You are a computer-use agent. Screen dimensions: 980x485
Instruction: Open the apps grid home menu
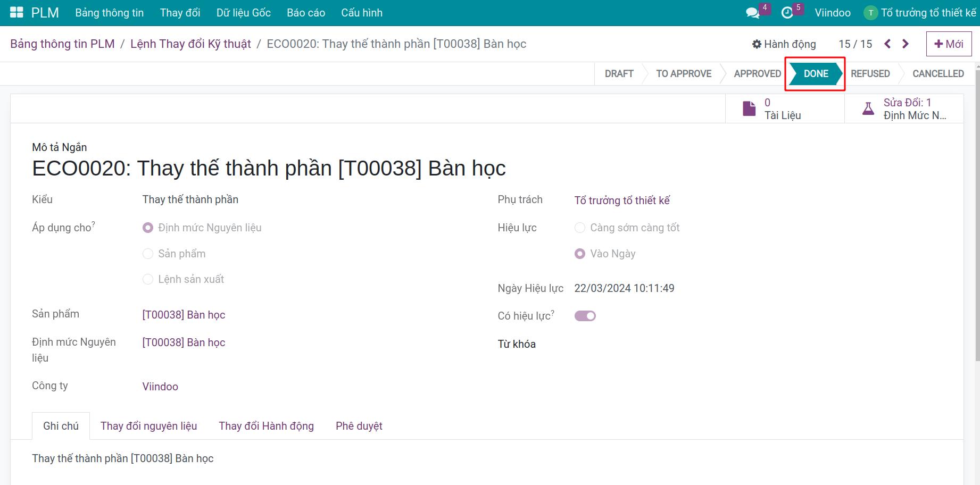click(x=16, y=13)
